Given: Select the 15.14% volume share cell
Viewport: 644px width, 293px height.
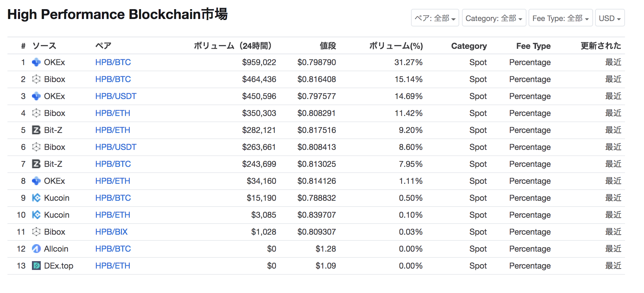Looking at the screenshot, I should pyautogui.click(x=408, y=79).
